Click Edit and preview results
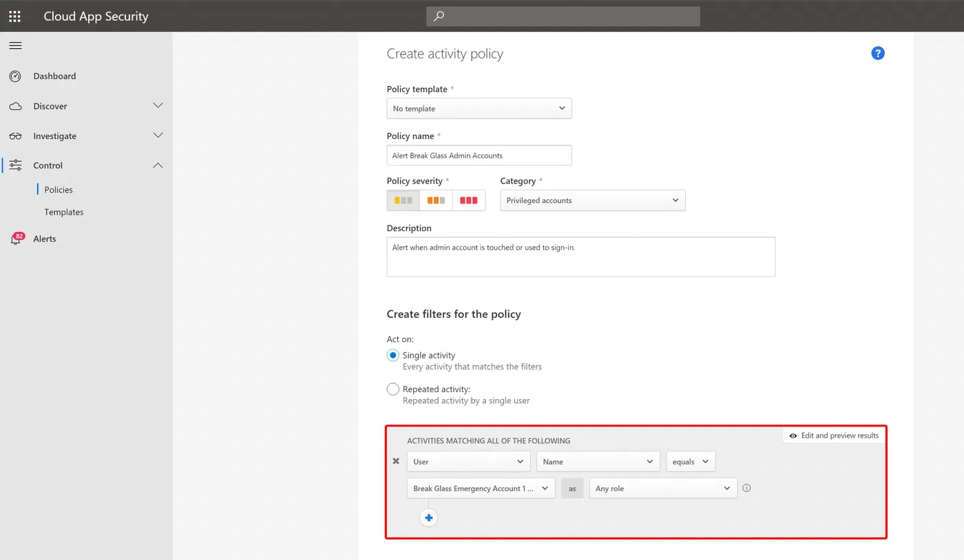This screenshot has width=964, height=560. point(834,435)
